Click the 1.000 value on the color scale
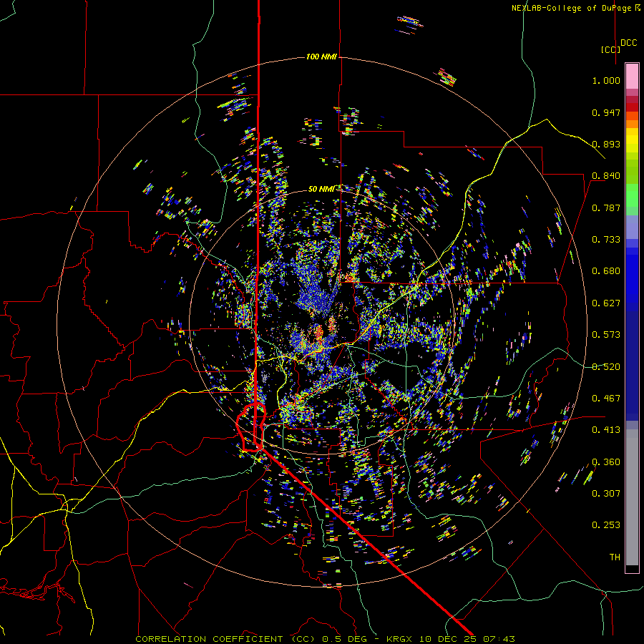644x644 pixels. pos(606,80)
